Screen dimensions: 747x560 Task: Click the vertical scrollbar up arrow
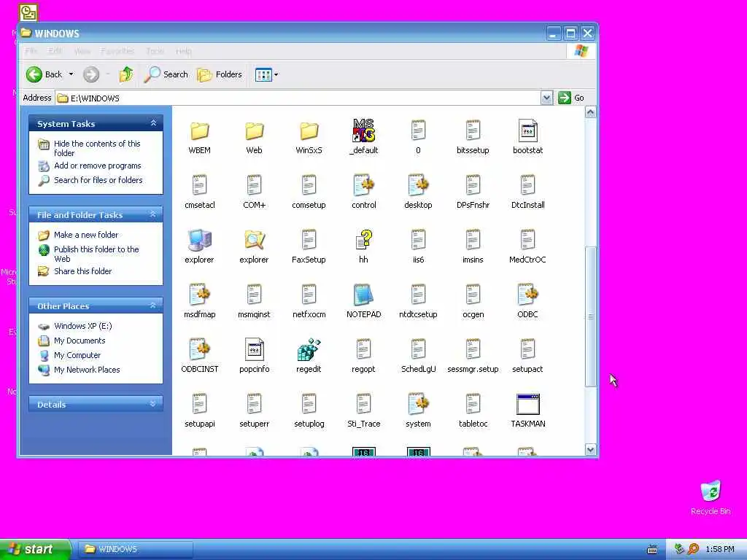tap(590, 112)
